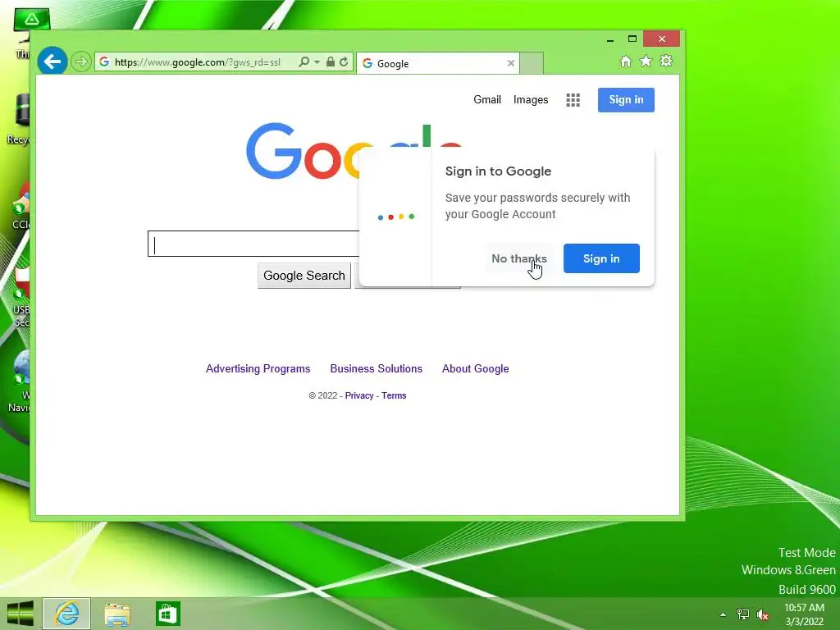The image size is (840, 630).
Task: Open the Gmail link
Action: [x=487, y=99]
